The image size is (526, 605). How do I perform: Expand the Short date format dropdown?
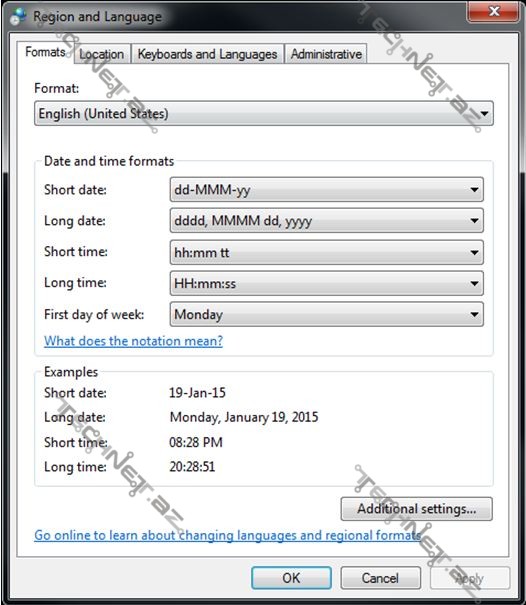(474, 189)
